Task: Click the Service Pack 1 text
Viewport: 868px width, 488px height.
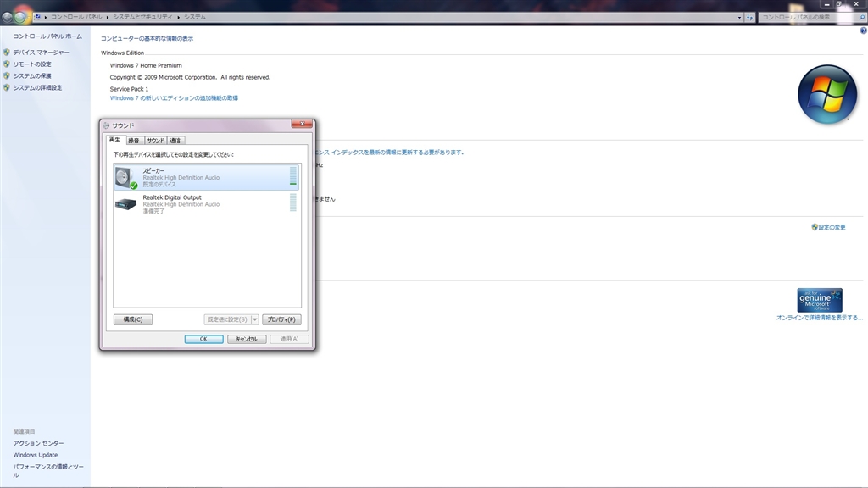Action: pos(129,88)
